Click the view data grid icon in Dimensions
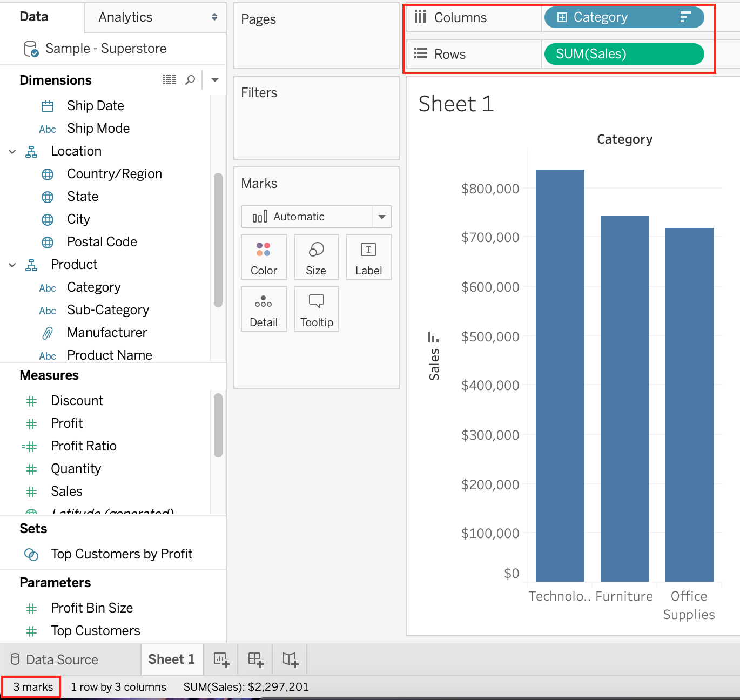The image size is (740, 700). (x=170, y=80)
